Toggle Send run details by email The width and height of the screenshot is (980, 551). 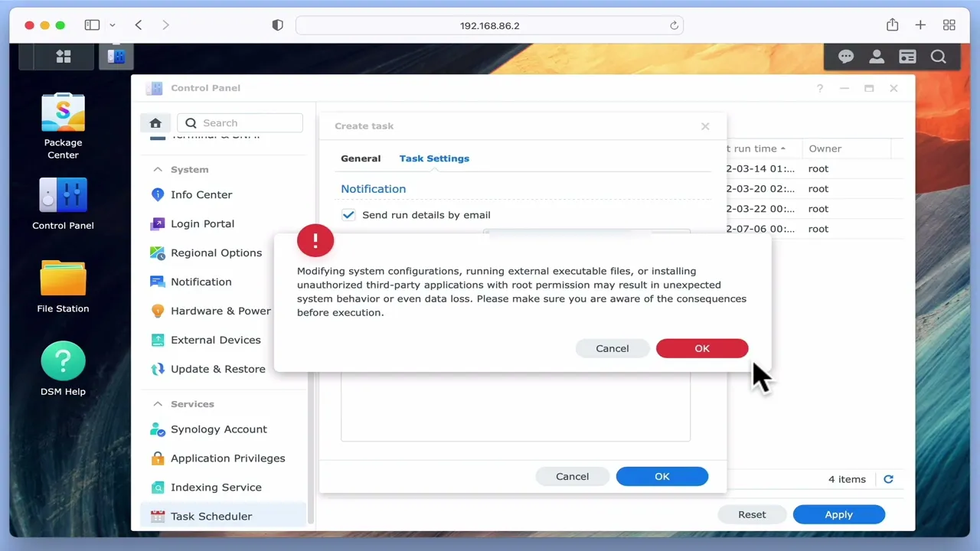(348, 215)
